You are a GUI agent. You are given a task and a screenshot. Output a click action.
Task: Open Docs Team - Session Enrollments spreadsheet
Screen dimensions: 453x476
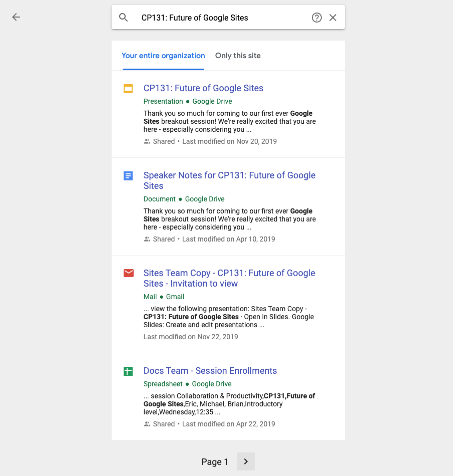210,371
